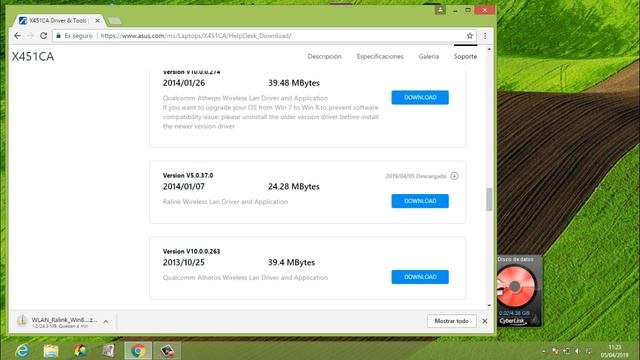
Task: Go back to the previous page
Action: pyautogui.click(x=17, y=36)
